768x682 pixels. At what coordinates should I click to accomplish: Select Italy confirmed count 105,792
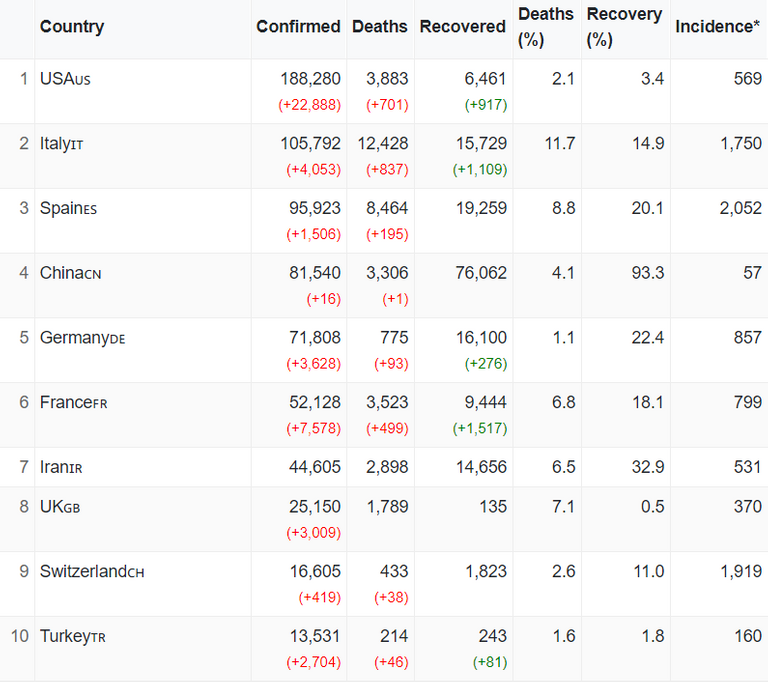pyautogui.click(x=311, y=144)
